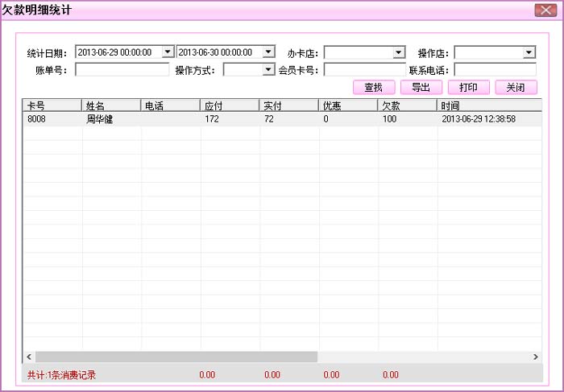
Task: Sort by the 优惠 column header
Action: (x=348, y=105)
